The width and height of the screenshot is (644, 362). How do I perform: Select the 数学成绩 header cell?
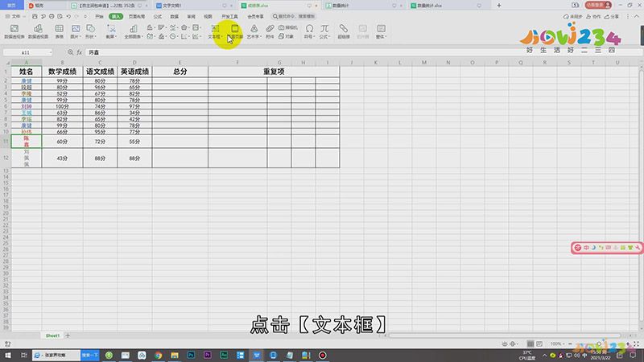pos(63,72)
